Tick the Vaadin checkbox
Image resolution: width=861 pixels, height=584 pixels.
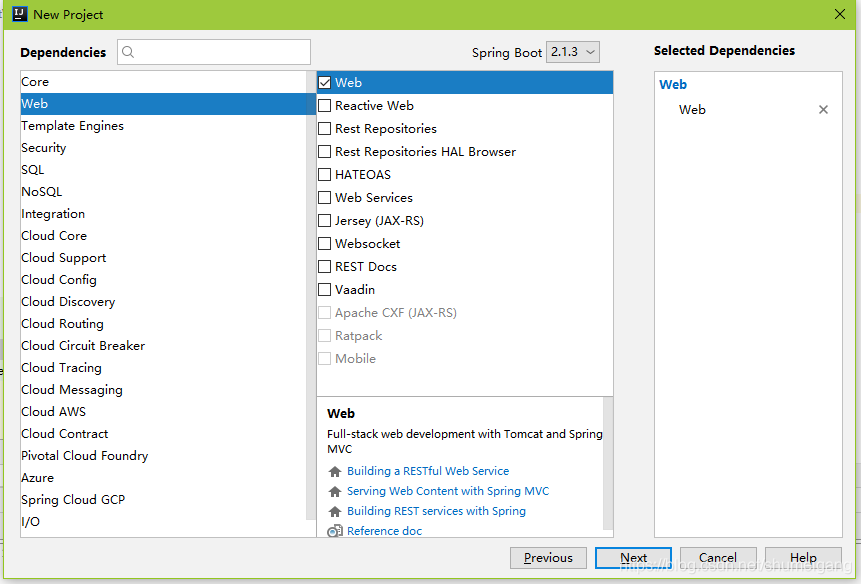click(x=325, y=289)
